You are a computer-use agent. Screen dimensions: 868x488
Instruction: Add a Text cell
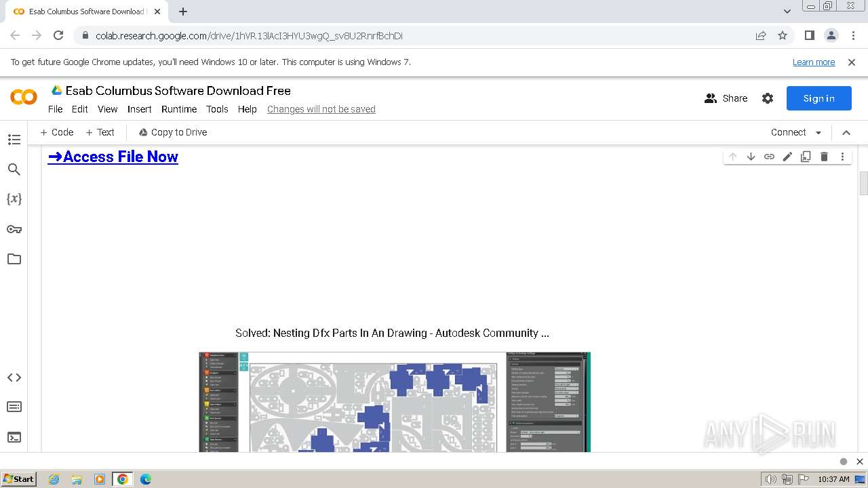pos(100,133)
